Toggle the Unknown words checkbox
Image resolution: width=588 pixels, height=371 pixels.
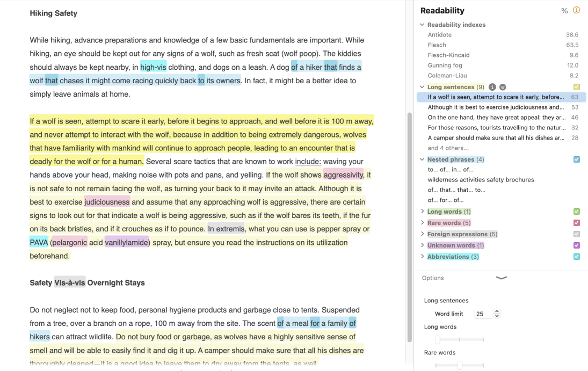[576, 245]
